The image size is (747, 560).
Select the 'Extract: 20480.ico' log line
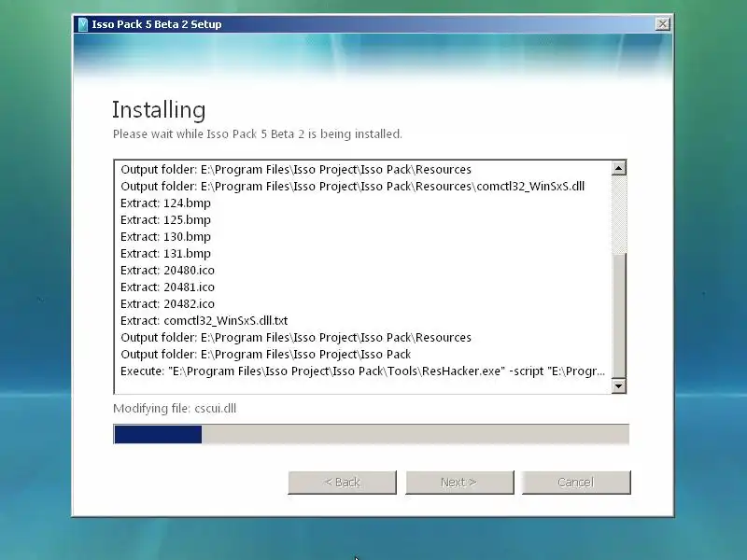tap(167, 271)
